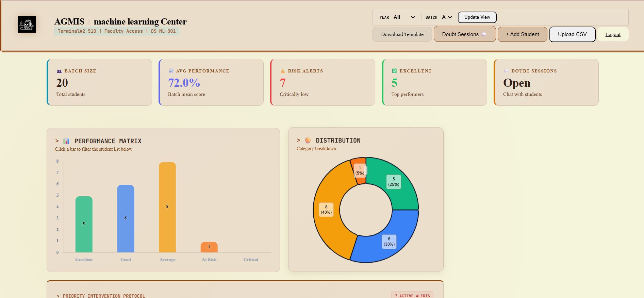Click the yellow Average bar
644x298 pixels.
click(x=167, y=207)
